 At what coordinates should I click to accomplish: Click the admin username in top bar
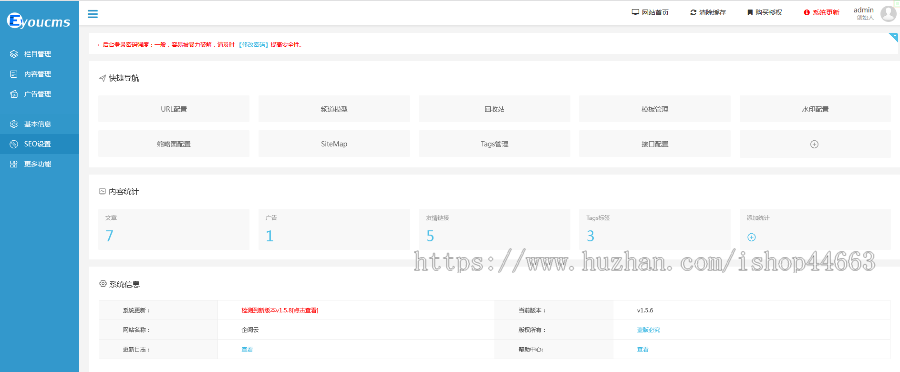coord(863,10)
